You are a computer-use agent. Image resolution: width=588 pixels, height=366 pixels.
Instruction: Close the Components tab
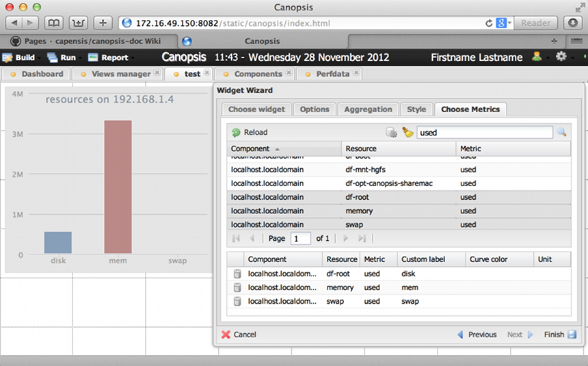click(289, 73)
